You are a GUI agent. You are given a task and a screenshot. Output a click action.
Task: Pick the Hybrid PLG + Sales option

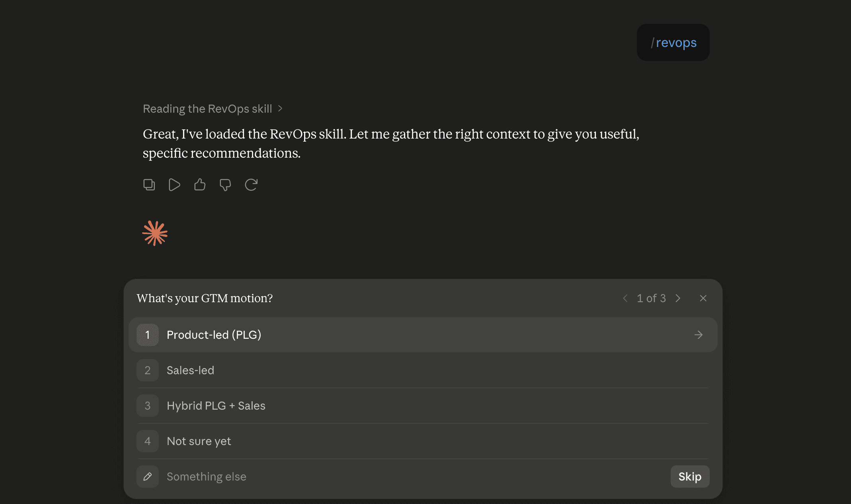pos(423,406)
